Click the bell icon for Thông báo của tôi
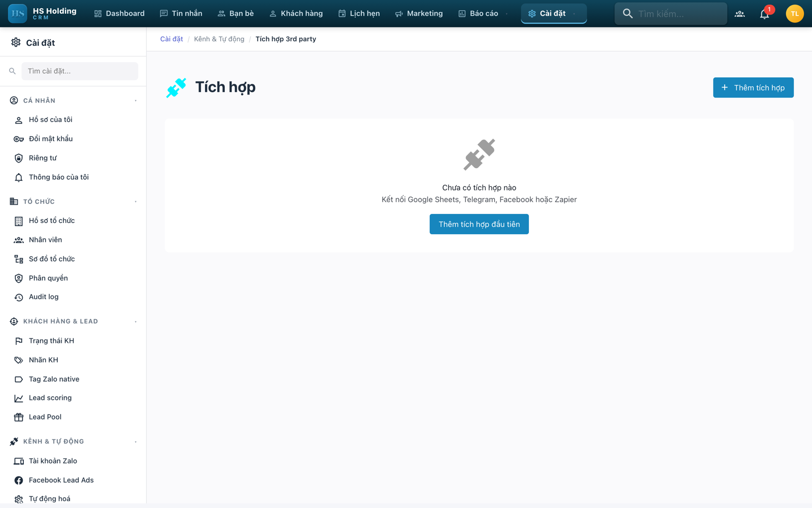 point(19,177)
